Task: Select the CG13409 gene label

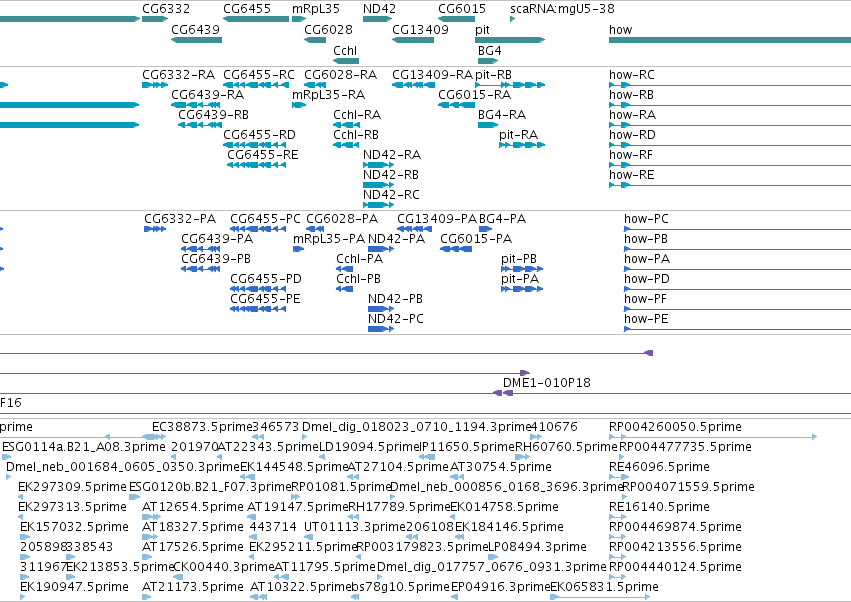Action: point(421,29)
